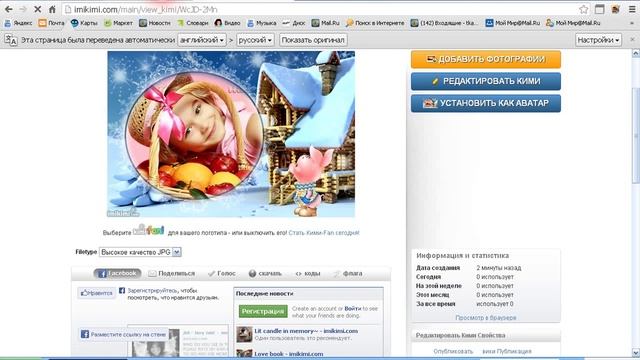Open the Музыка bookmark

point(262,23)
